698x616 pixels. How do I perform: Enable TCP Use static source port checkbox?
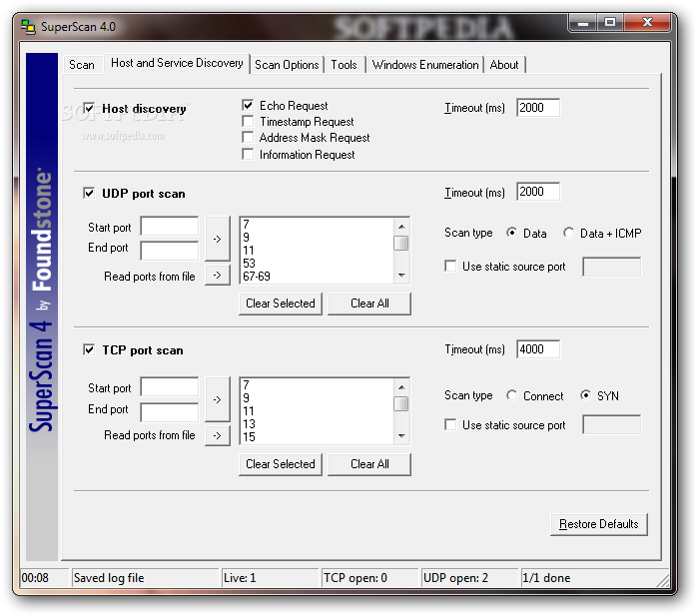(x=450, y=425)
